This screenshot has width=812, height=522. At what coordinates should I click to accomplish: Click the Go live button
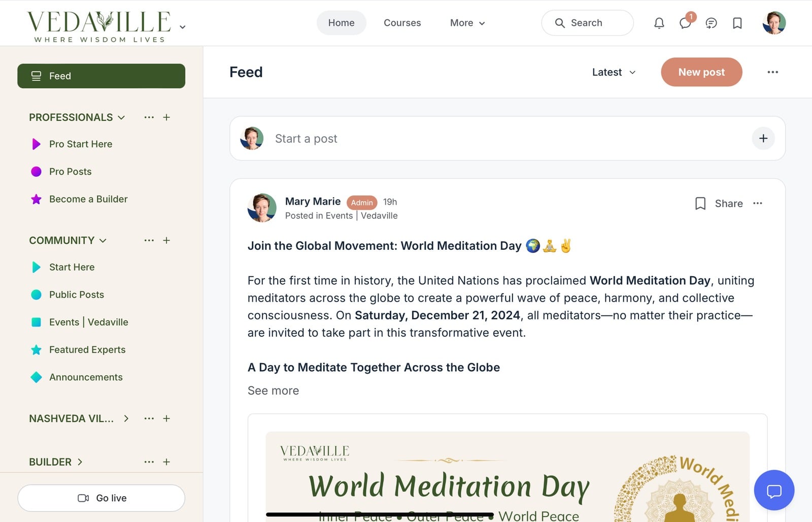point(101,498)
